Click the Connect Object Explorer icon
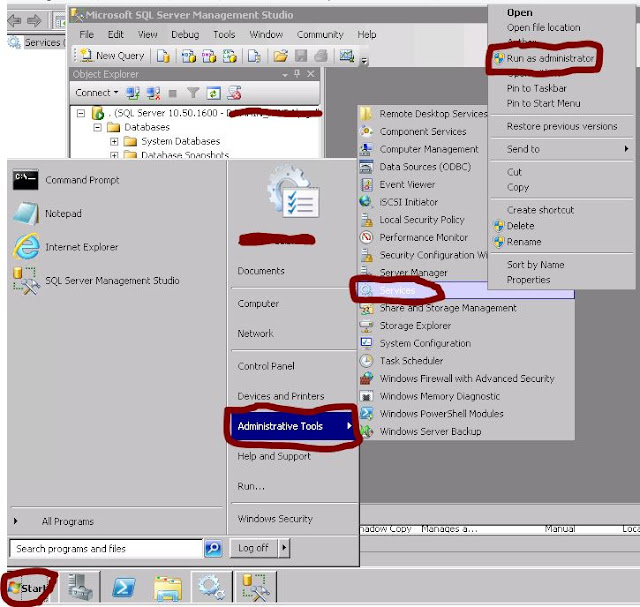This screenshot has width=640, height=607. 133,93
